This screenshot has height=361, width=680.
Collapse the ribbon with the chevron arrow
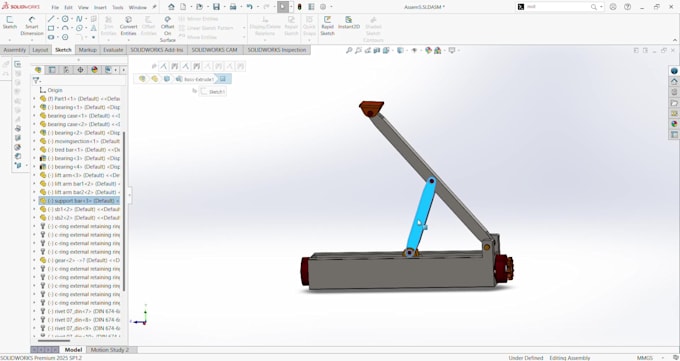pyautogui.click(x=675, y=40)
